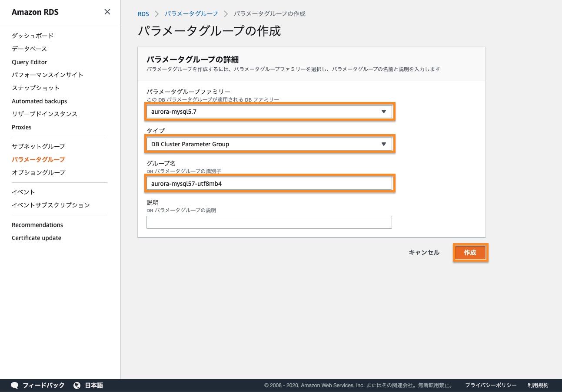The width and height of the screenshot is (562, 392).
Task: Click the グループ名 input field
Action: 269,184
